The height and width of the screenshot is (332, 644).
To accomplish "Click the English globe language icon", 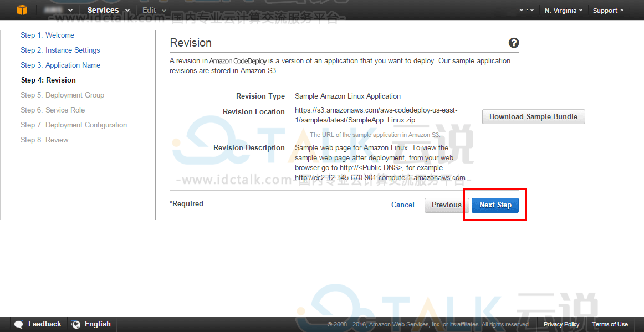I will click(x=75, y=324).
